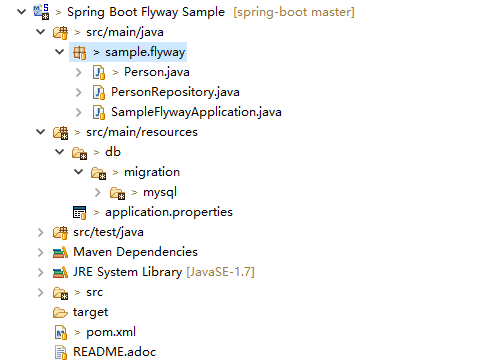Select pom.xml in the tree
Image resolution: width=489 pixels, height=361 pixels.
[x=111, y=332]
